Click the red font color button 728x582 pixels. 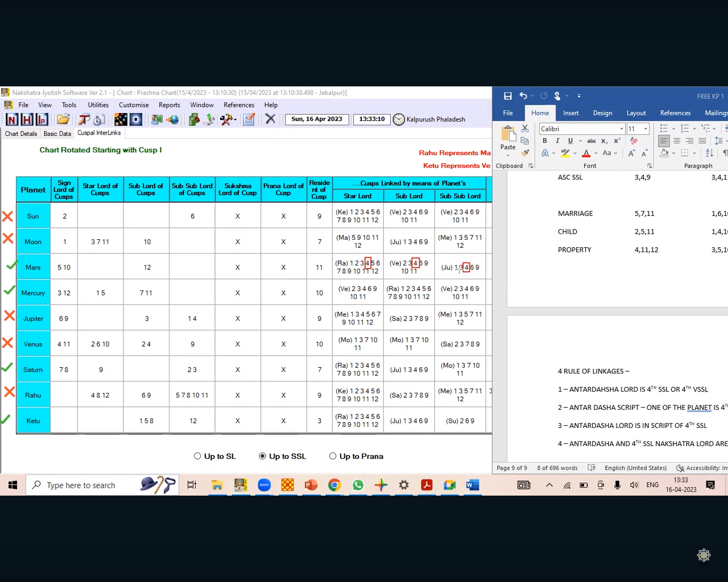[586, 153]
